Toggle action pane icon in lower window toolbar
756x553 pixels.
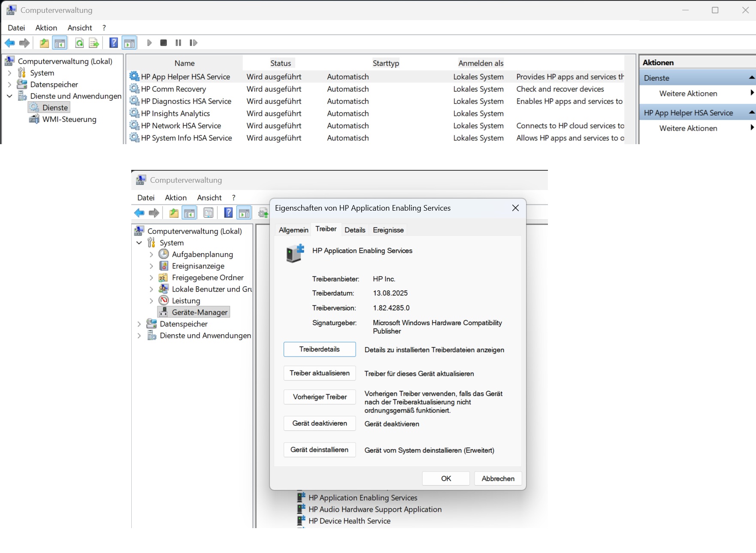coord(244,213)
